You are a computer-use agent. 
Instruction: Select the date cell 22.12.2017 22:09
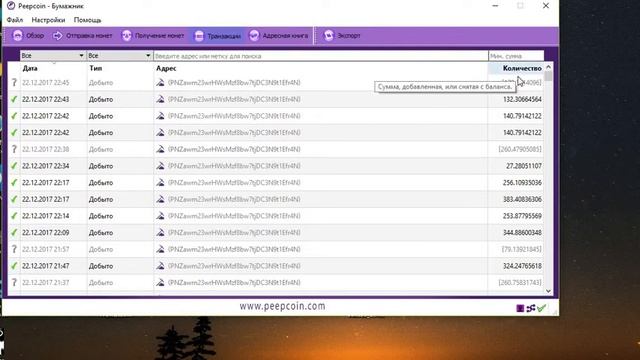tap(46, 233)
